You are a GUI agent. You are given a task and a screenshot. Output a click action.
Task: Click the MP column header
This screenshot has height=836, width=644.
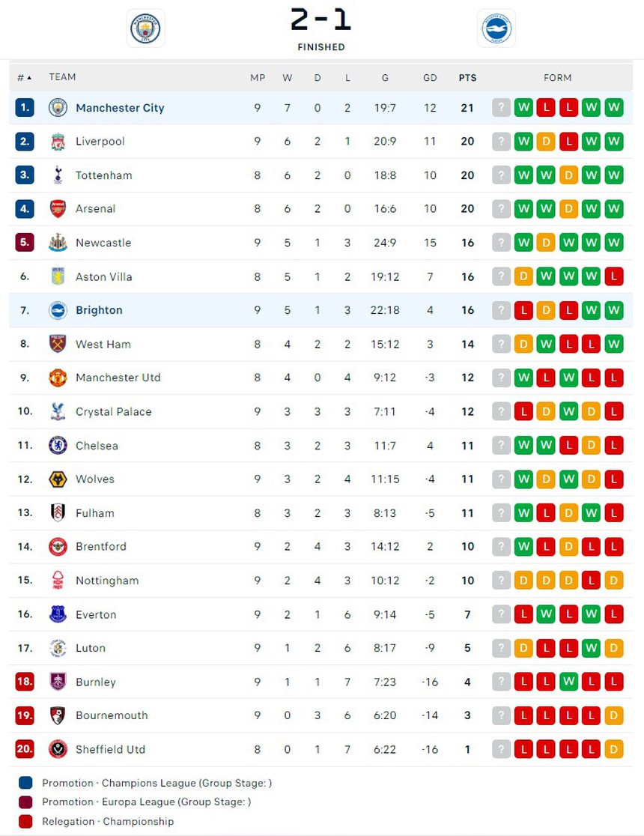(258, 77)
